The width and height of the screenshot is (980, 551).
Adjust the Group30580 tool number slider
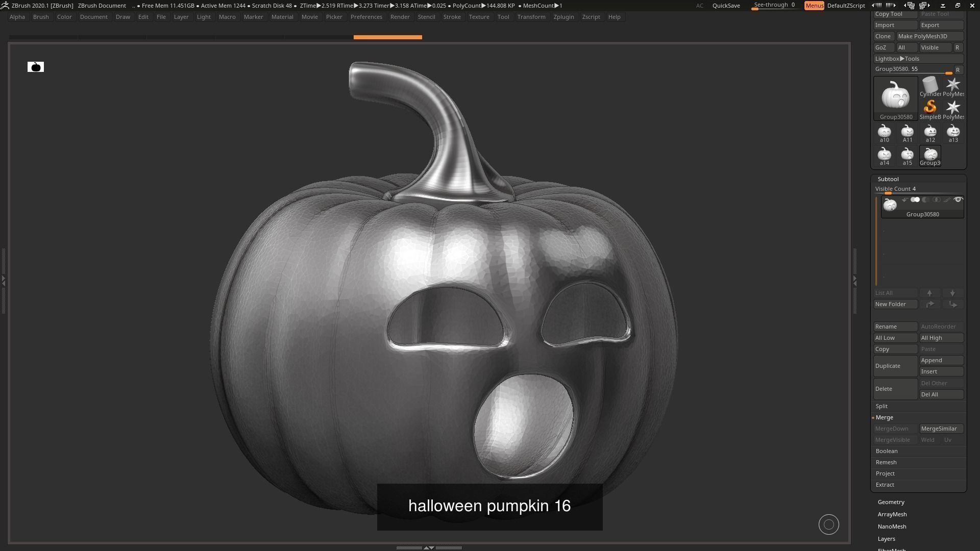pyautogui.click(x=913, y=70)
